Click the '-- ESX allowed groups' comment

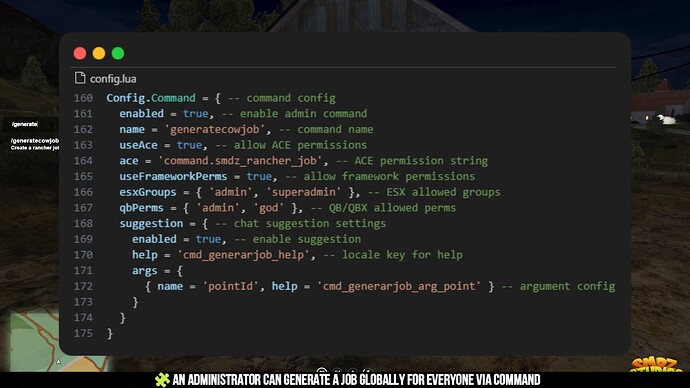(434, 192)
